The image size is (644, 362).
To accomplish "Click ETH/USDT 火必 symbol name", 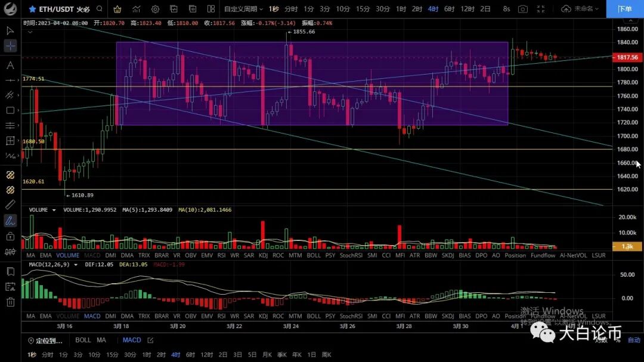I will coord(64,8).
